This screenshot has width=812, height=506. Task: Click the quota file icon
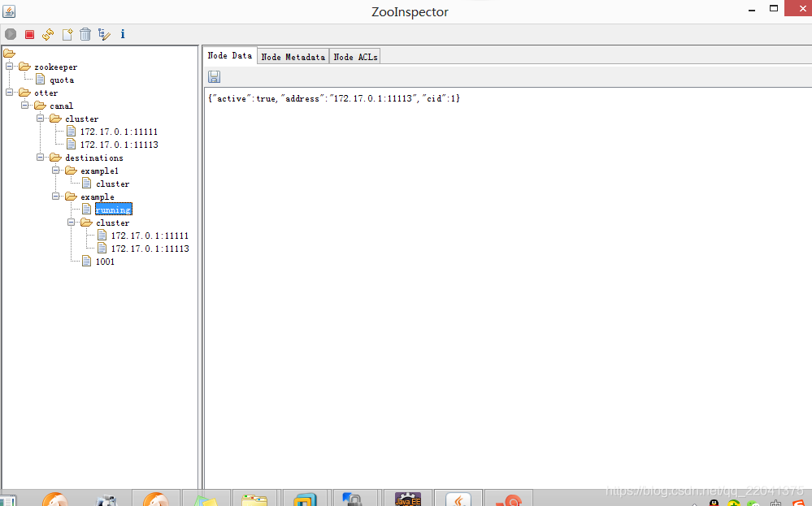pyautogui.click(x=41, y=80)
